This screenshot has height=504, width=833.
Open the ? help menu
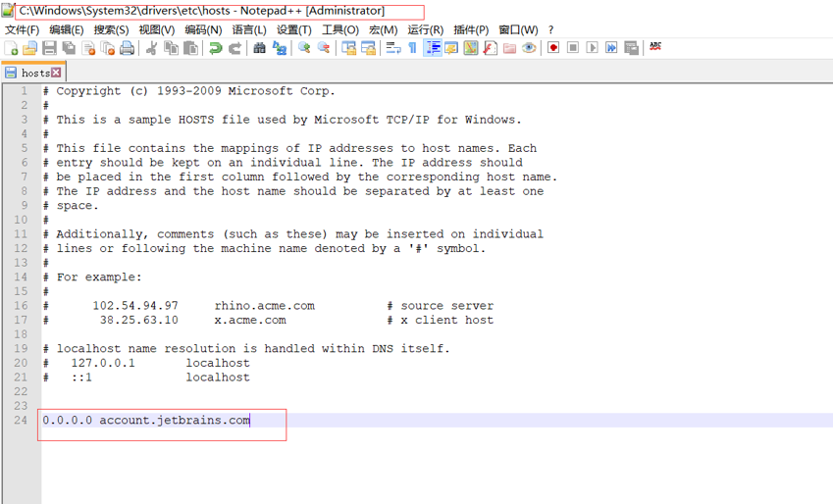click(550, 29)
